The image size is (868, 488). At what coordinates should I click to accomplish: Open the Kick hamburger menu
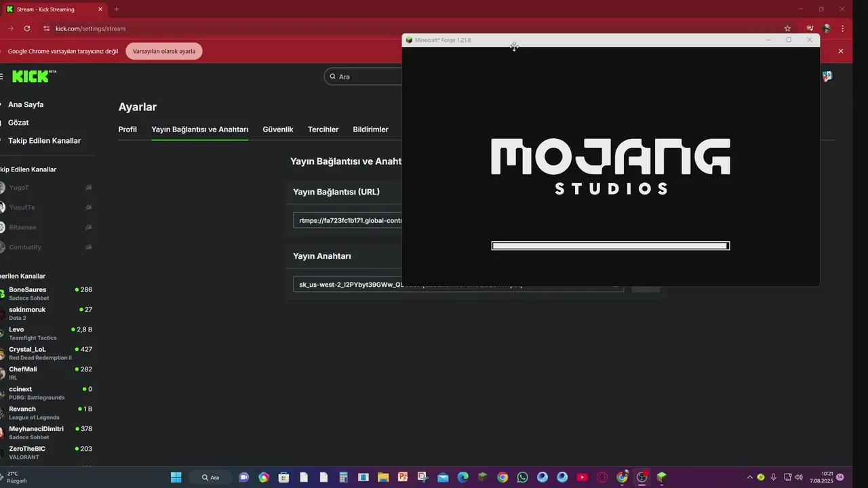[x=1, y=77]
